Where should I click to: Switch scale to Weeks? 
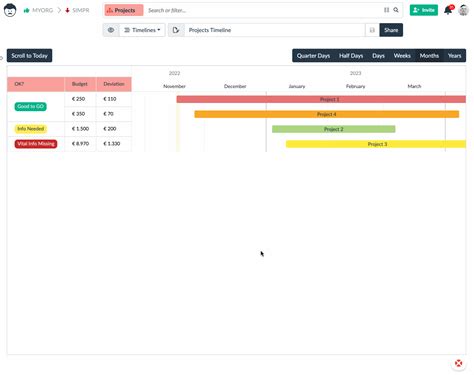(x=402, y=56)
